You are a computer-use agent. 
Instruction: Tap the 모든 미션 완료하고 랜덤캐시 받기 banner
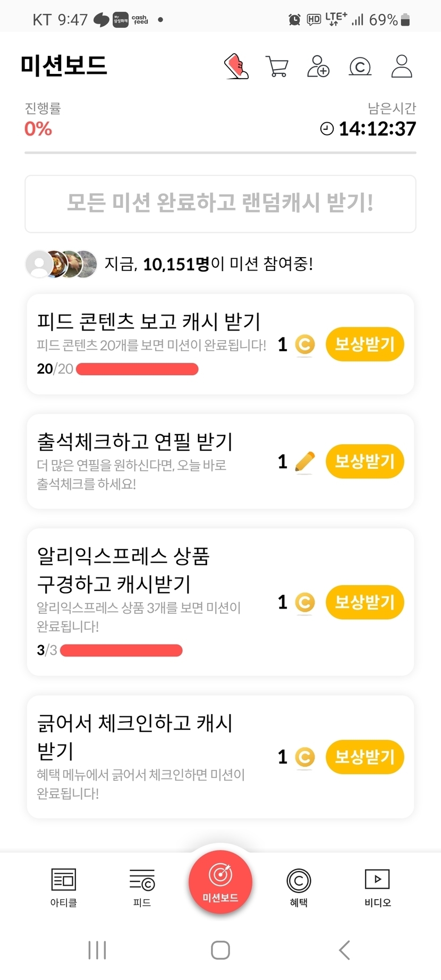[220, 204]
